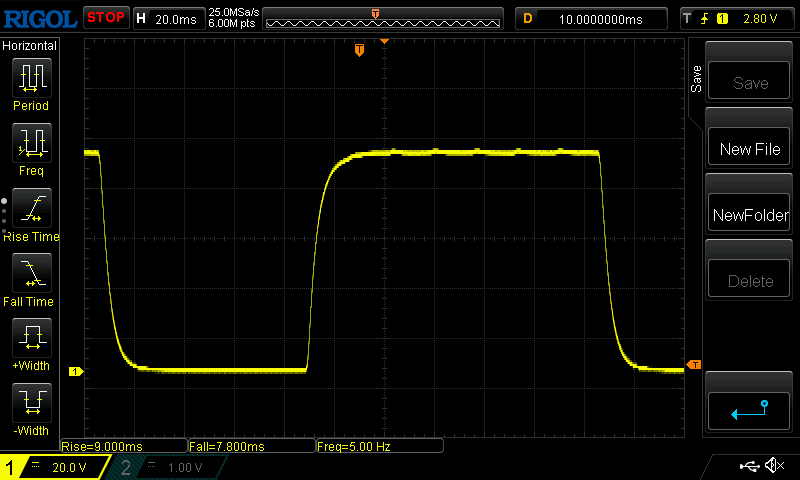
Task: Click the New File button
Action: click(748, 148)
